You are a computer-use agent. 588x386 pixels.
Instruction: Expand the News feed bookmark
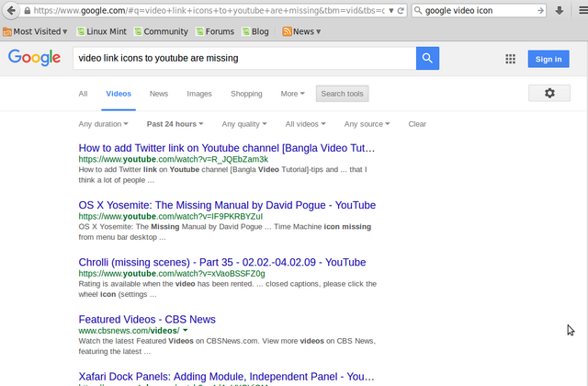pyautogui.click(x=302, y=31)
